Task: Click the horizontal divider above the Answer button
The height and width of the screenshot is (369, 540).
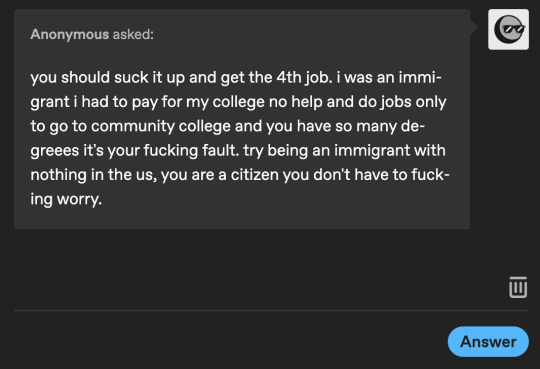Action: coord(271,310)
